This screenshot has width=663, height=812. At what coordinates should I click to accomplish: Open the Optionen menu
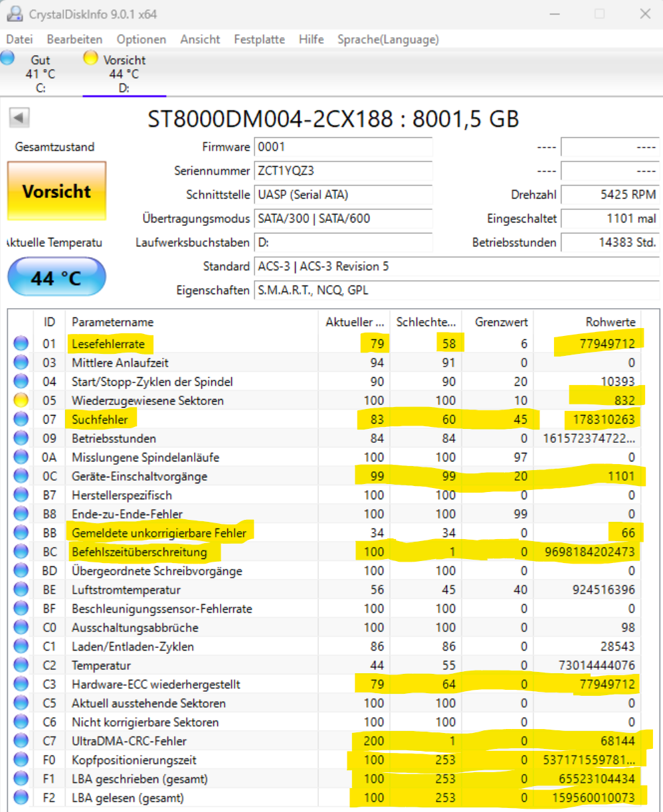coord(142,39)
